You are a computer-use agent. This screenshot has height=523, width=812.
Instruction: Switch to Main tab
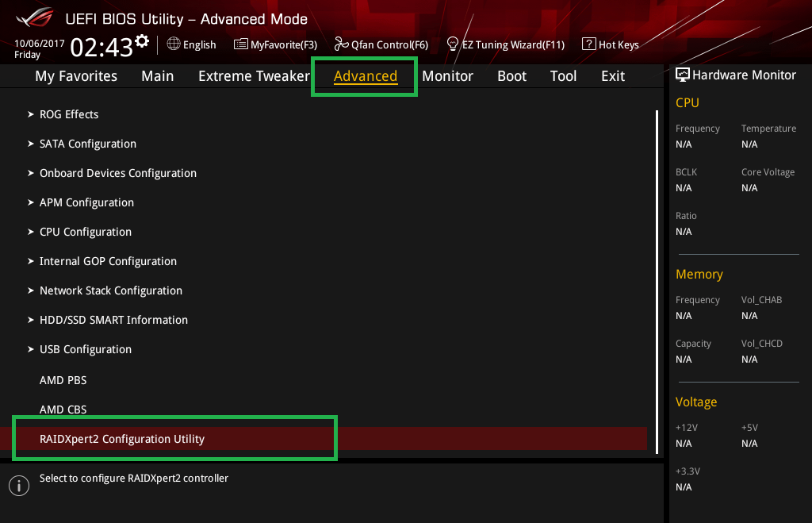pos(158,76)
